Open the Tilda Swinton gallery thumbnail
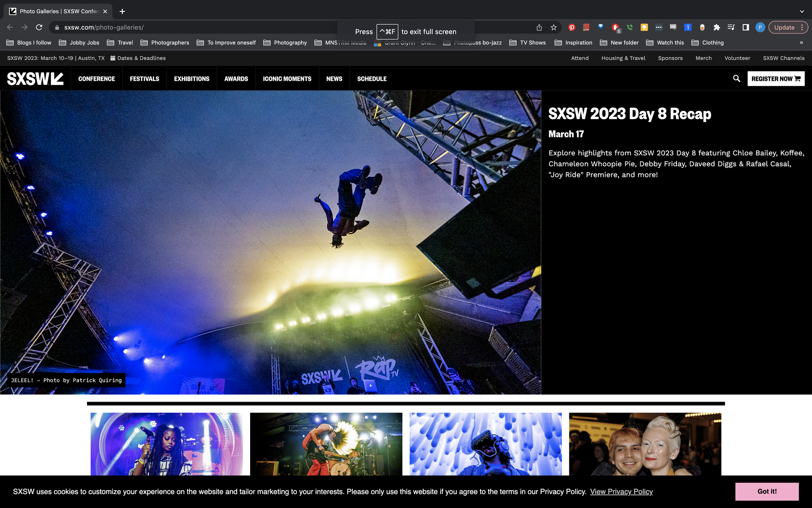 point(645,444)
